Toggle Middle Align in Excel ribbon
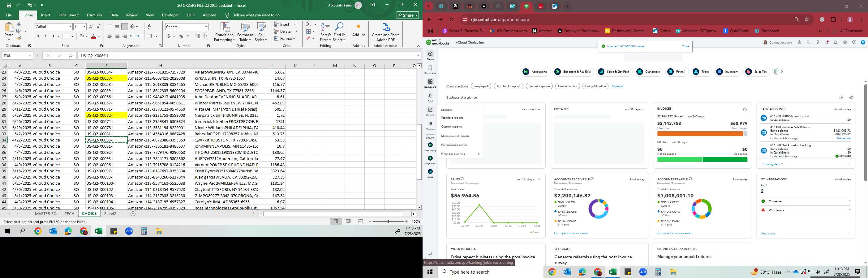 [117, 27]
